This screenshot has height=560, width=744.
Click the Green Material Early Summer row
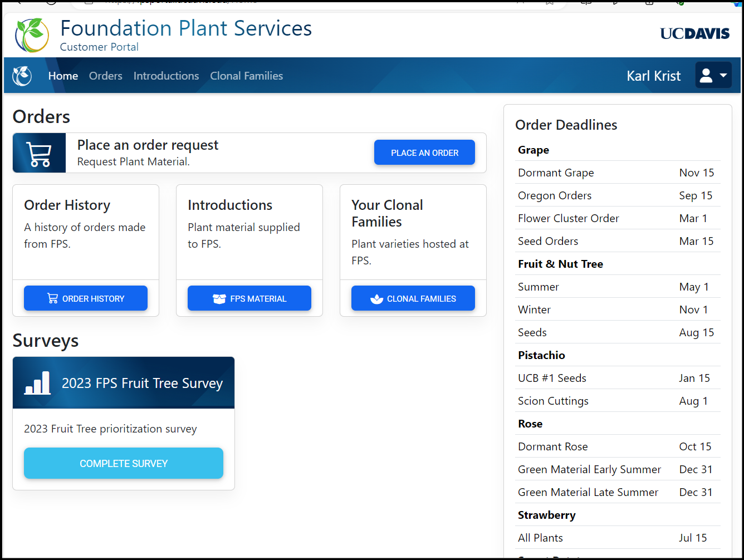tap(617, 469)
